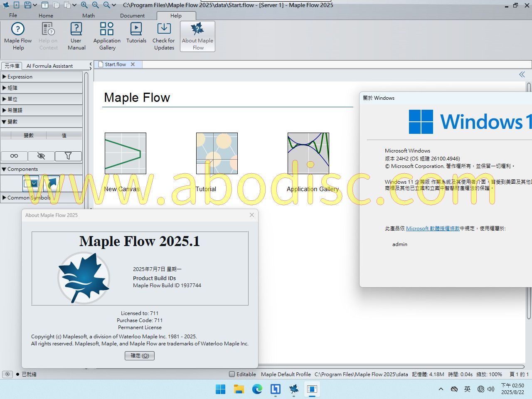Toggle the Editable checkbox
The image size is (532, 399).
click(x=232, y=374)
